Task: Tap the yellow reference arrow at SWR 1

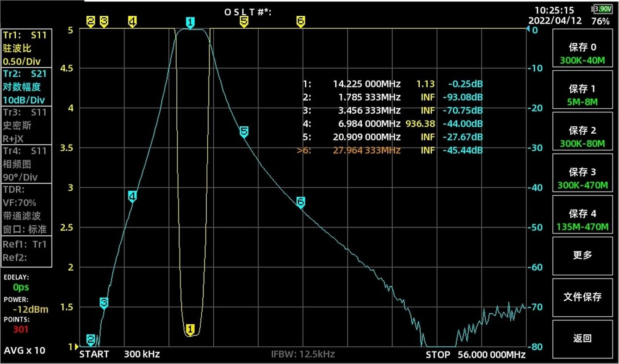Action: 76,347
